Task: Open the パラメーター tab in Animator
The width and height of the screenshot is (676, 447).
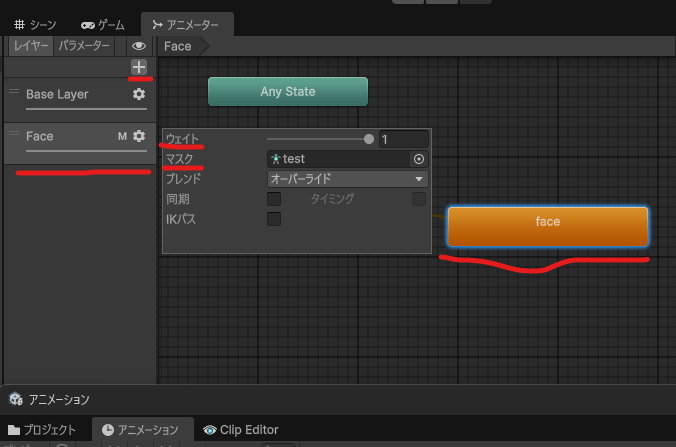Action: point(84,46)
